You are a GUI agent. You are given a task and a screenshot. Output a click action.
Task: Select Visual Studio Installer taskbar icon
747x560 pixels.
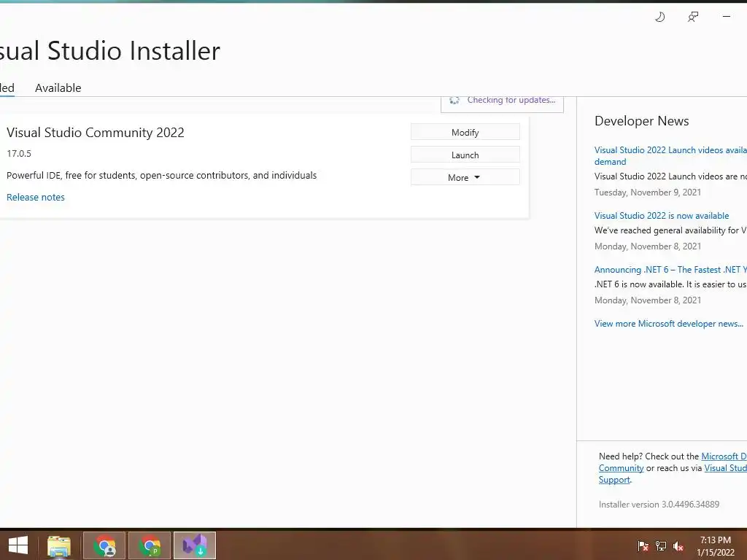pos(195,545)
